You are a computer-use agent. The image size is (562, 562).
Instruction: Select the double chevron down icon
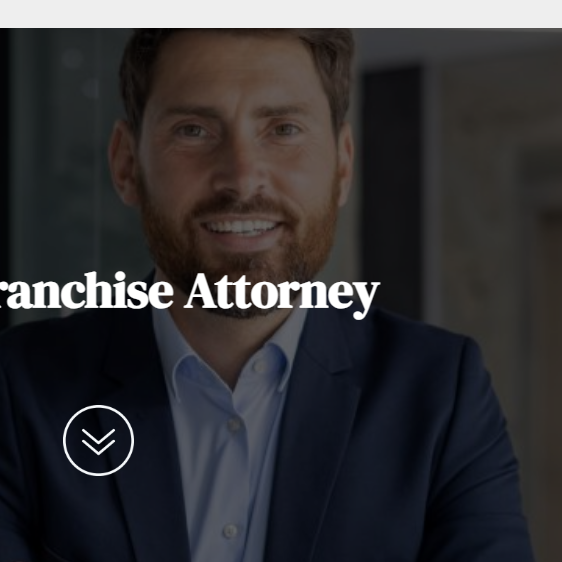pos(99,442)
